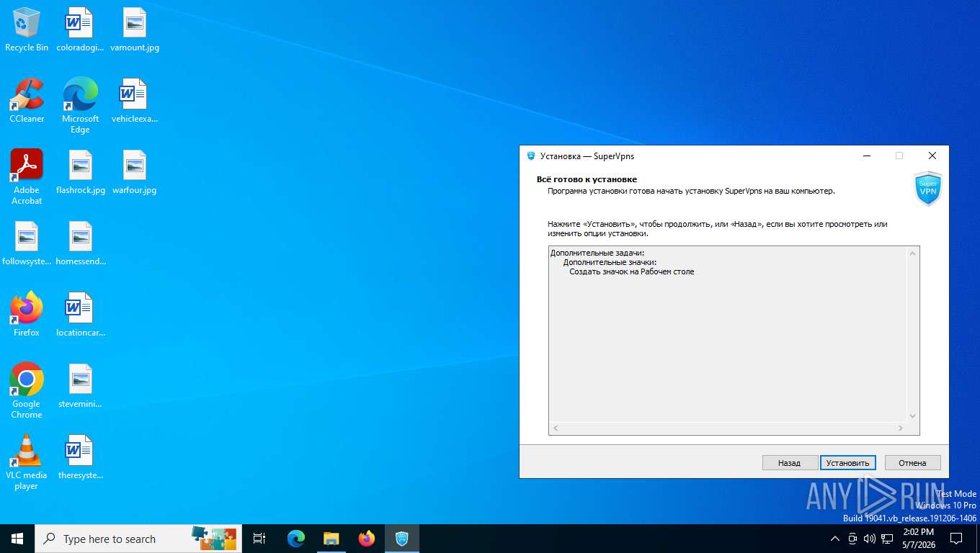Launch CCleaner from the desktop
980x553 pixels.
(27, 100)
